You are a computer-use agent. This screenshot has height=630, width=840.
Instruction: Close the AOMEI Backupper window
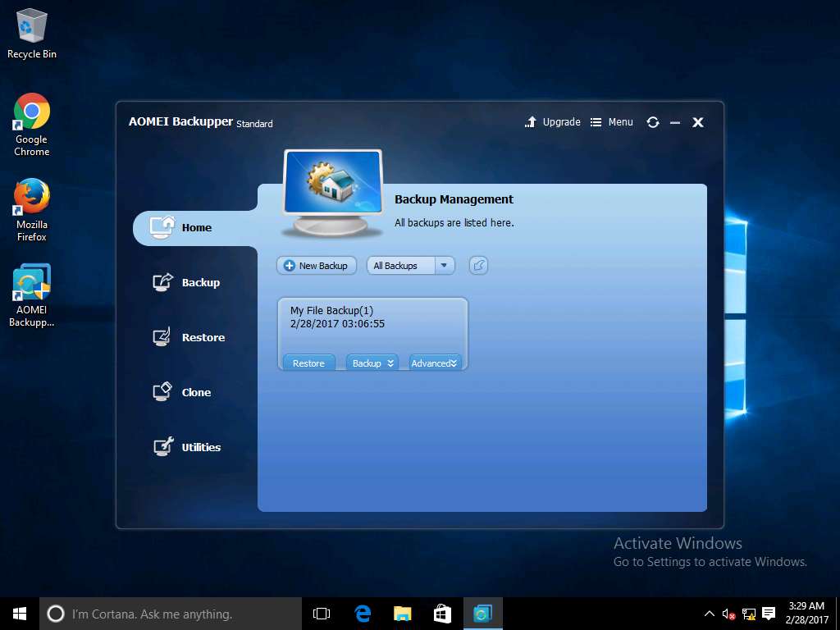coord(697,123)
